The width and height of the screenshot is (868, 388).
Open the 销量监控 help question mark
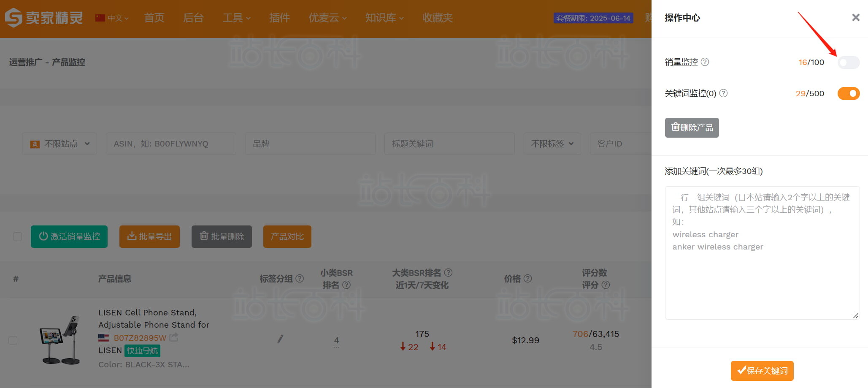(x=705, y=62)
